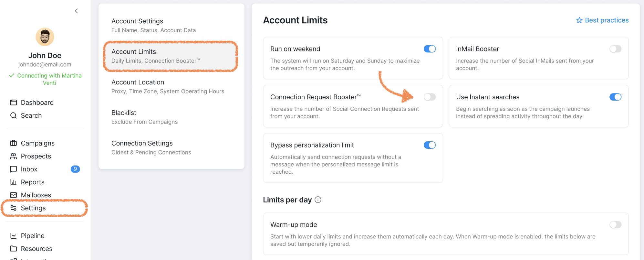This screenshot has height=260, width=644.
Task: Open Dashboard from the sidebar icon
Action: point(13,103)
